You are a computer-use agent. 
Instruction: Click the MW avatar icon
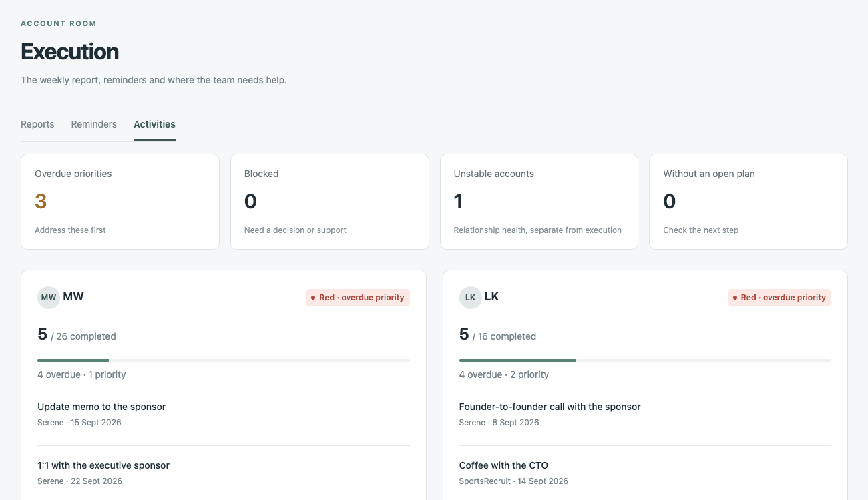[49, 297]
